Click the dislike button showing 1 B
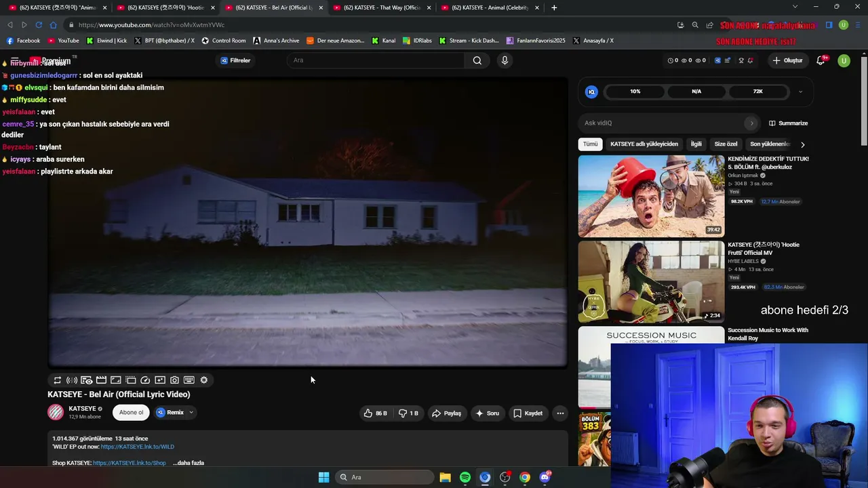Viewport: 868px width, 488px height. 408,413
